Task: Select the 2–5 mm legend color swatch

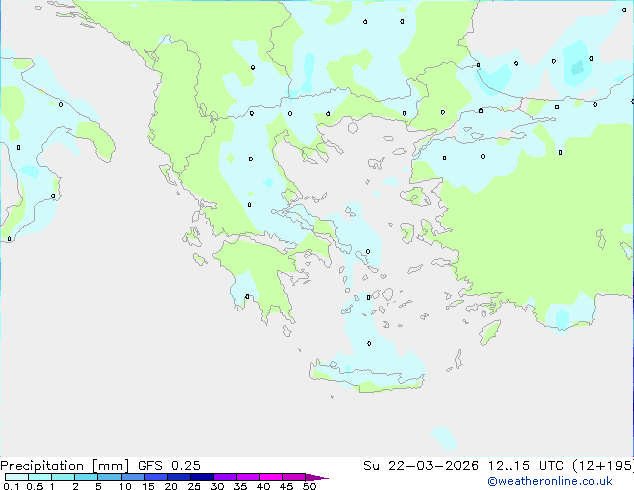Action: (86, 477)
